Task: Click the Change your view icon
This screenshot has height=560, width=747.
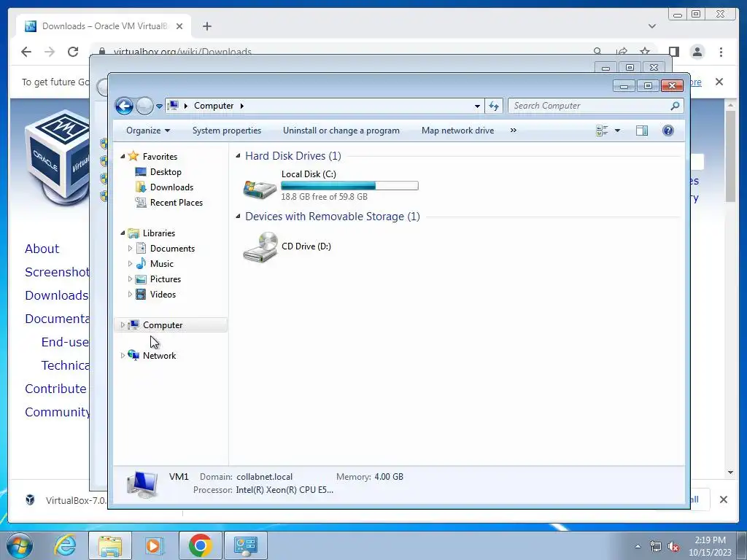Action: [x=602, y=131]
